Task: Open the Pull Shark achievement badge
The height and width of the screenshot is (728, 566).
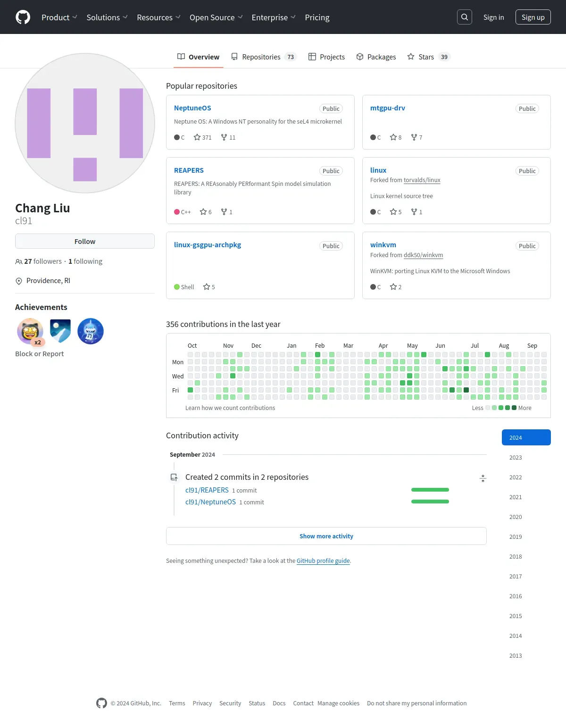Action: click(91, 331)
